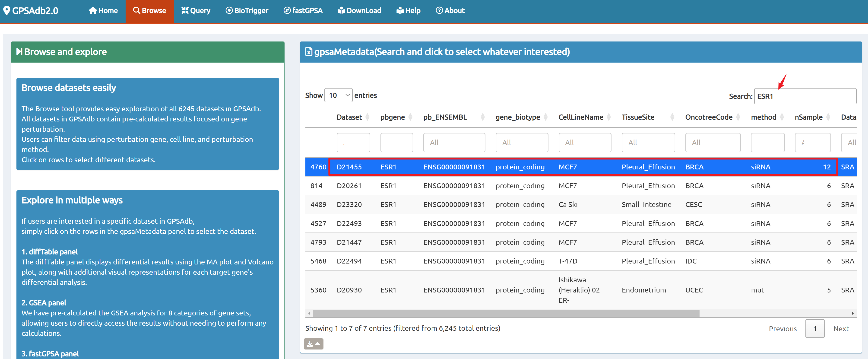This screenshot has height=359, width=868.
Task: Click the download button below the table
Action: (x=313, y=344)
